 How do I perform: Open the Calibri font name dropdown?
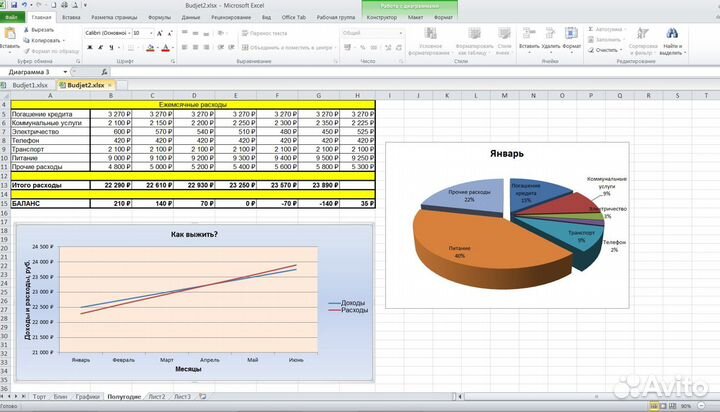pyautogui.click(x=129, y=33)
